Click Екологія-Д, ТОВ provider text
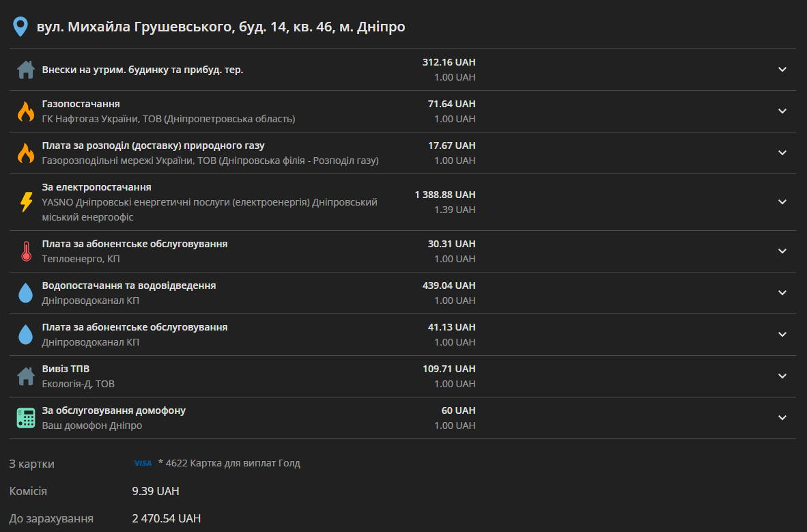 pyautogui.click(x=79, y=384)
